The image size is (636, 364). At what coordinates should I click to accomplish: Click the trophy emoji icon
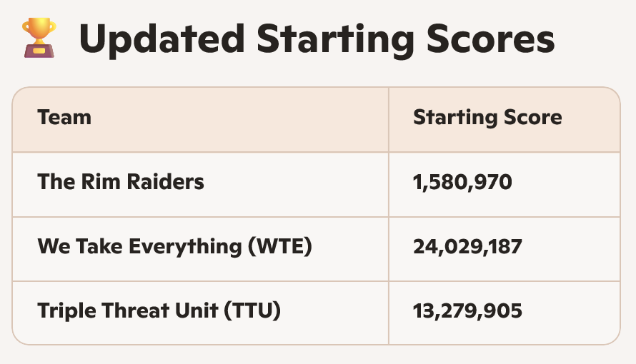[x=39, y=38]
